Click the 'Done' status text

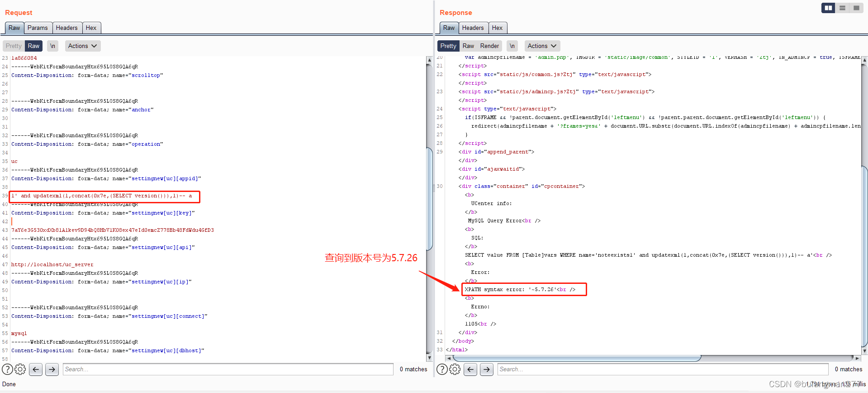pos(9,384)
